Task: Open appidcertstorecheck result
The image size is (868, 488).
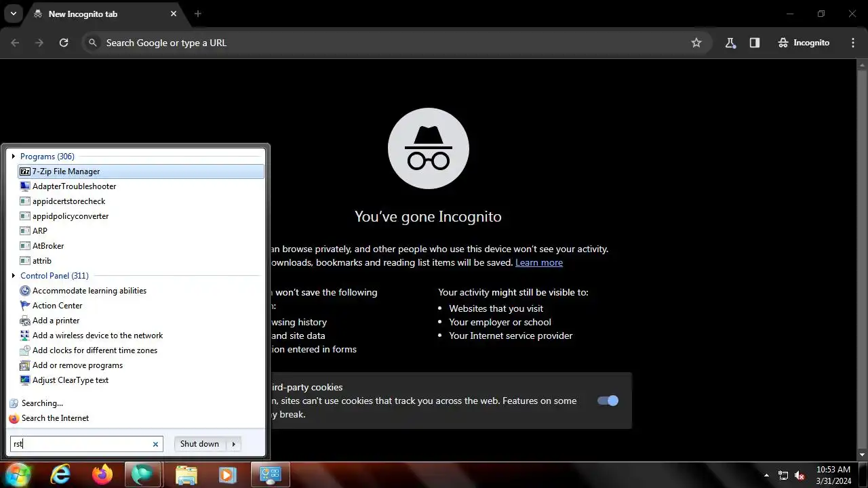Action: point(140,201)
